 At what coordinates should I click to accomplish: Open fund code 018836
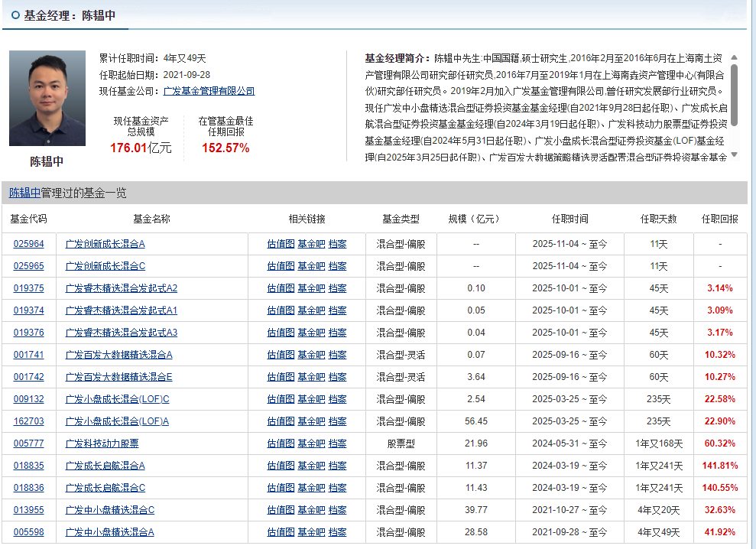pos(28,488)
